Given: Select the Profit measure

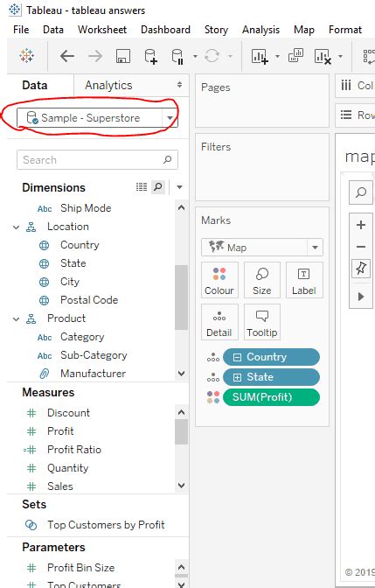Looking at the screenshot, I should (60, 431).
